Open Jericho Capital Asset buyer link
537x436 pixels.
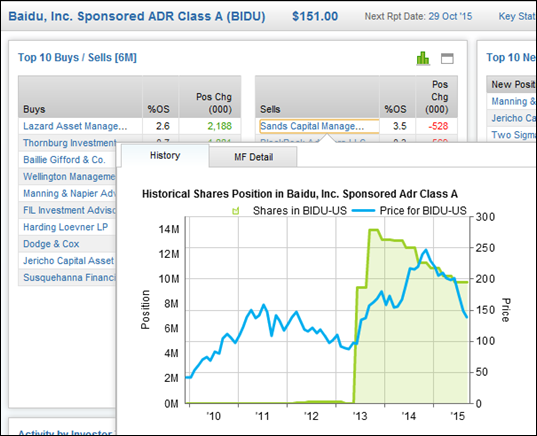tap(68, 260)
